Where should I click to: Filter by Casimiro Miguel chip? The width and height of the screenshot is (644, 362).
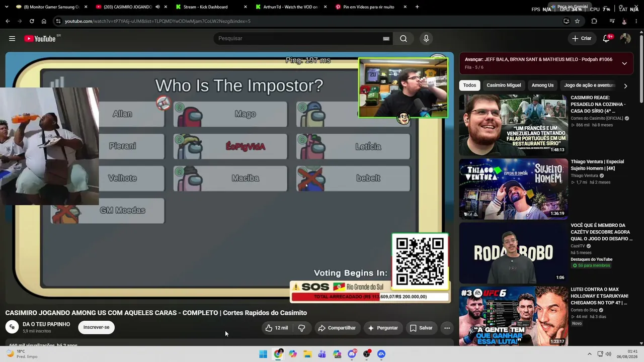click(504, 85)
